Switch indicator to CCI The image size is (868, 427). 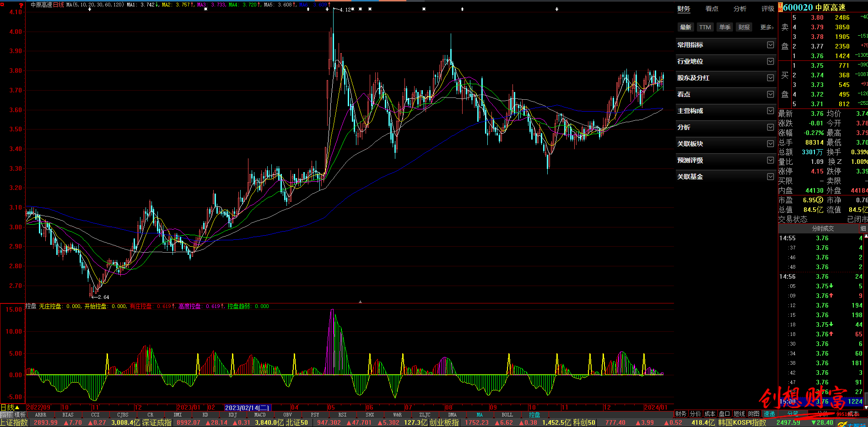coord(95,415)
